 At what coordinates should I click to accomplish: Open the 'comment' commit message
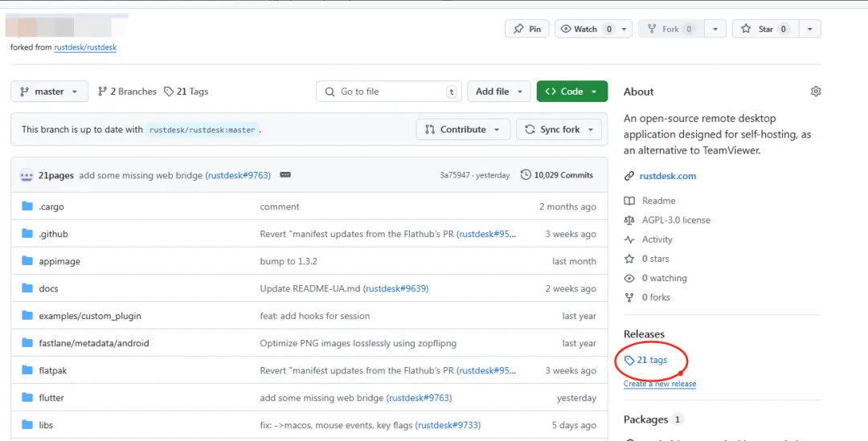[x=280, y=206]
